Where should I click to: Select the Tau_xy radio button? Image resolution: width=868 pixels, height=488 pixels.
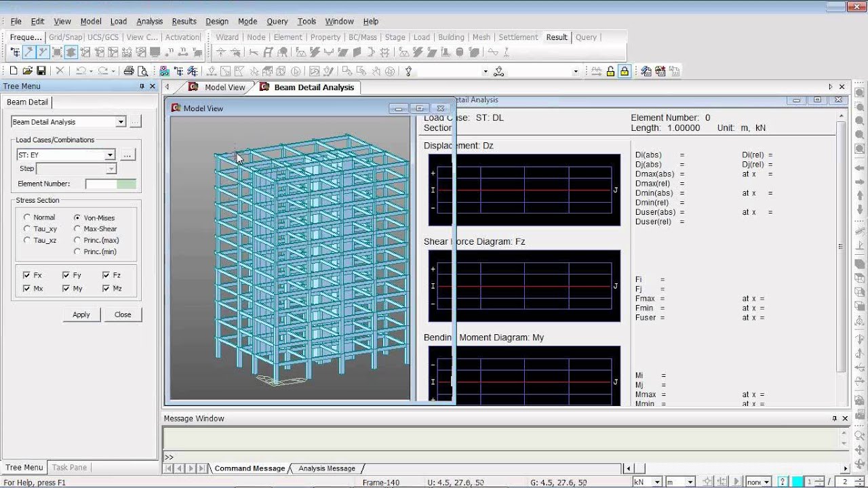[27, 229]
